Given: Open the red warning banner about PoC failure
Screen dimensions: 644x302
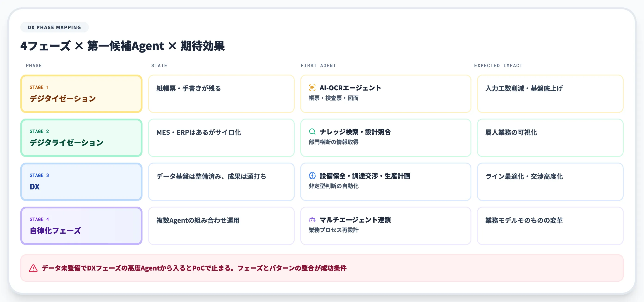Looking at the screenshot, I should pyautogui.click(x=322, y=268).
